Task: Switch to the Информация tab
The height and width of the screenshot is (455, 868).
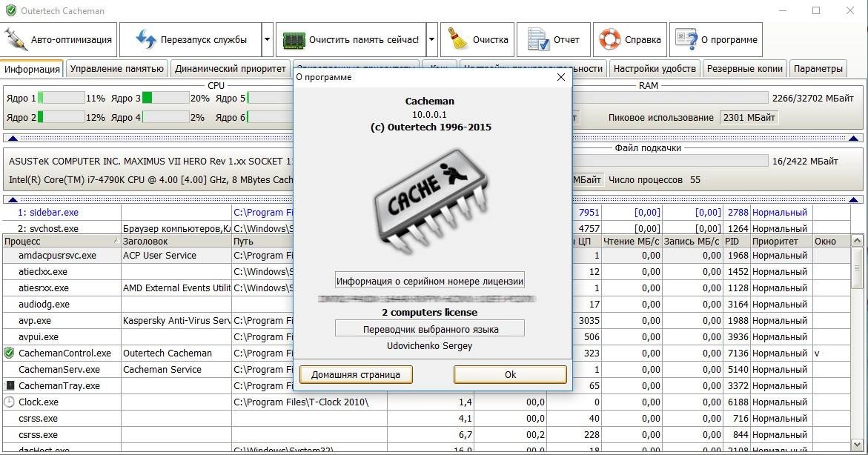Action: tap(32, 69)
